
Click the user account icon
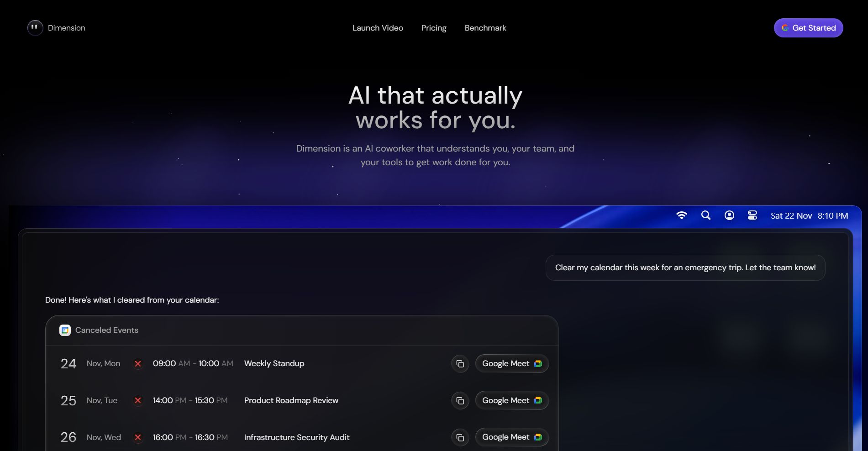(730, 215)
